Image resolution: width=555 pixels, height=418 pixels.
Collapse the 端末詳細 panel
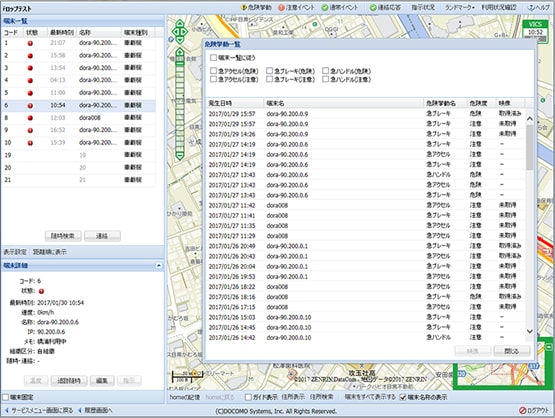(x=159, y=265)
